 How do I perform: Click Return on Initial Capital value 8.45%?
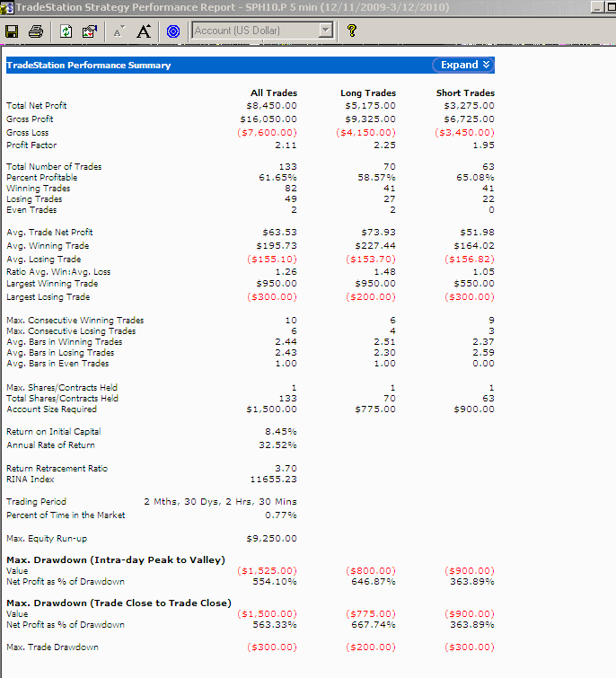click(x=280, y=432)
